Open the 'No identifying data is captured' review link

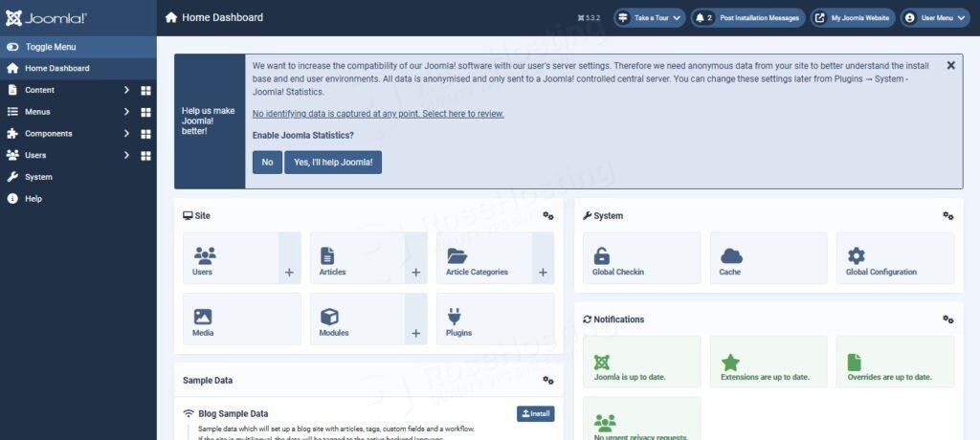[378, 114]
